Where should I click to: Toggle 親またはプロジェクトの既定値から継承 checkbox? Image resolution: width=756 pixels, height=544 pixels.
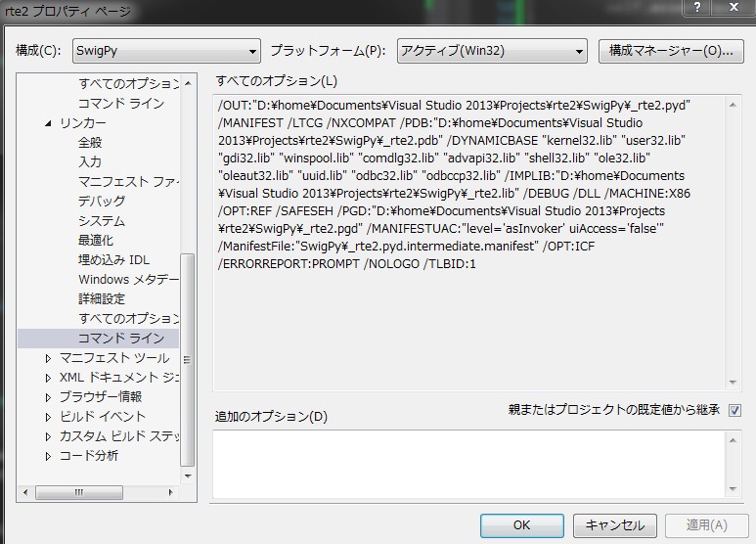coord(734,410)
